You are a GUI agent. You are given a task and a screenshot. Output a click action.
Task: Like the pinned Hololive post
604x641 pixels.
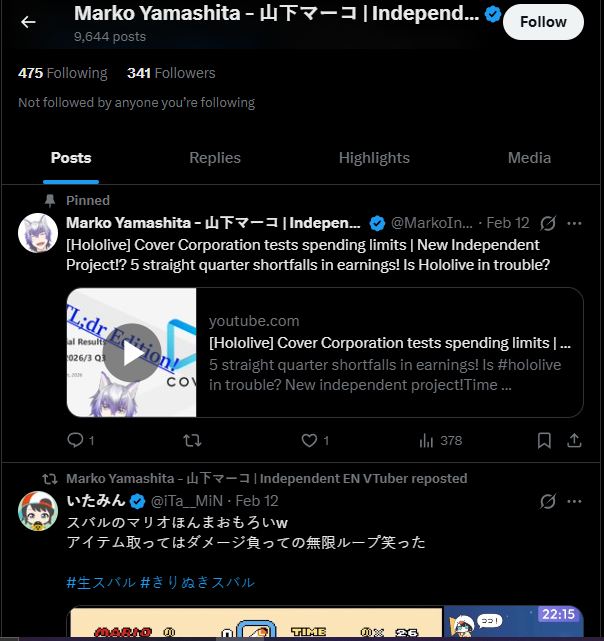tap(309, 440)
